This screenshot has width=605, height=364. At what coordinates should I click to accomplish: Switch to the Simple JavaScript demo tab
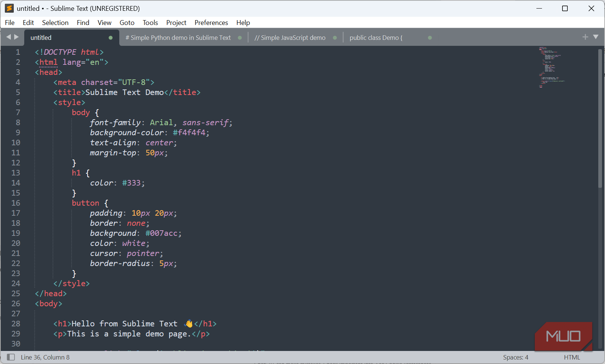click(290, 38)
